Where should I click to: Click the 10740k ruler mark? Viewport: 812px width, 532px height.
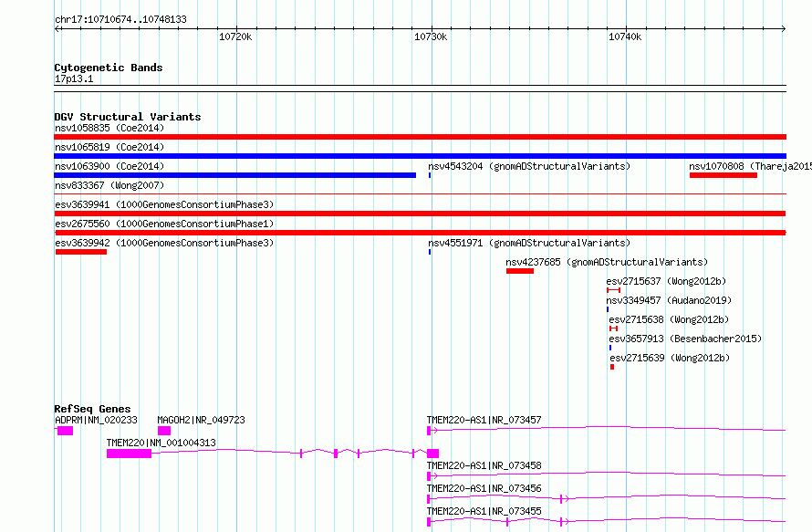[x=625, y=37]
